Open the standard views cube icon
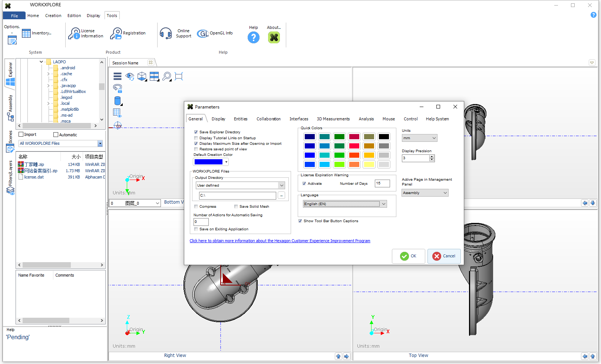The height and width of the screenshot is (364, 601). click(142, 76)
